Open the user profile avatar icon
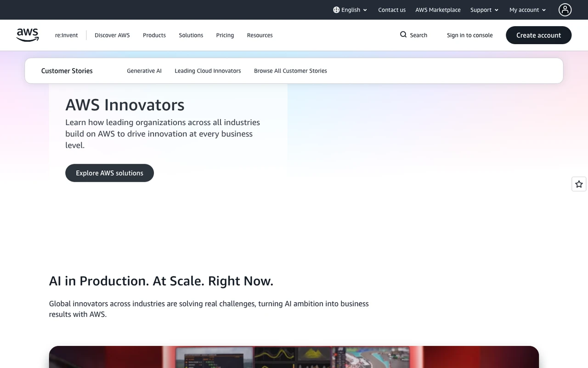Image resolution: width=588 pixels, height=368 pixels. tap(565, 10)
